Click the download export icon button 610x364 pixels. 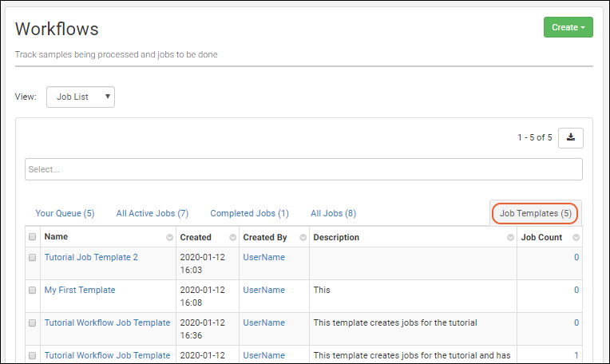[x=570, y=137]
